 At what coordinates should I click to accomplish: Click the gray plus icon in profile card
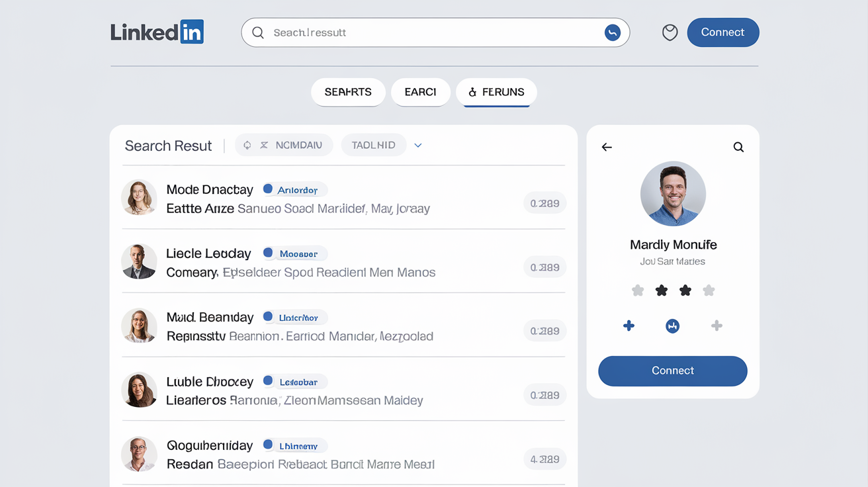[x=716, y=326]
